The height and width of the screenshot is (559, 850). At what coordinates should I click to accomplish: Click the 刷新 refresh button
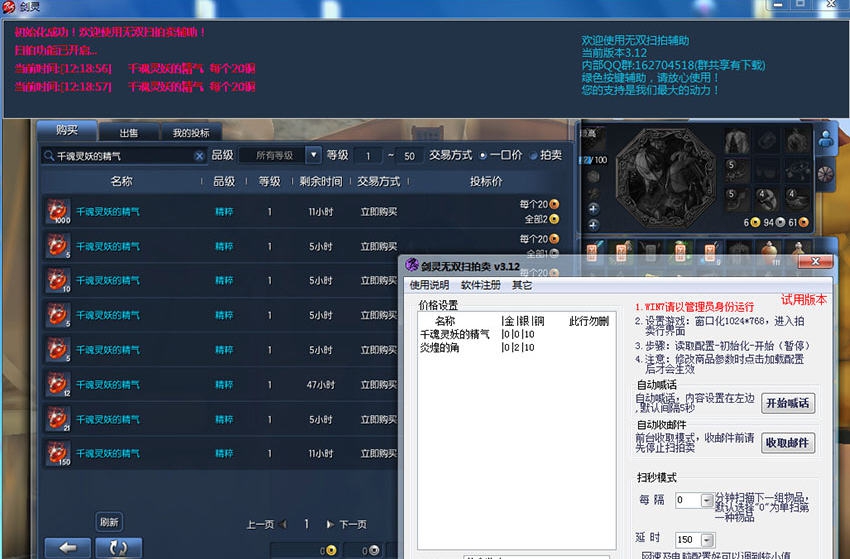tap(109, 522)
